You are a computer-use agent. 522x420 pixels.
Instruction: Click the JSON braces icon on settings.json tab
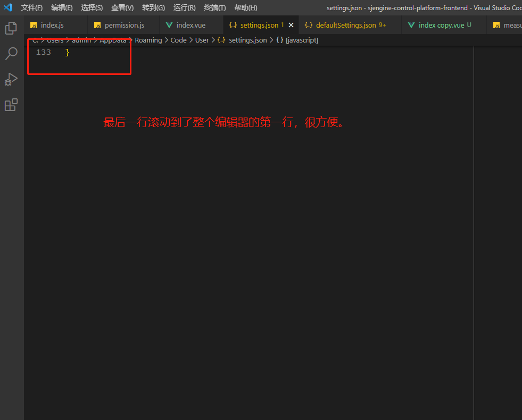click(233, 25)
